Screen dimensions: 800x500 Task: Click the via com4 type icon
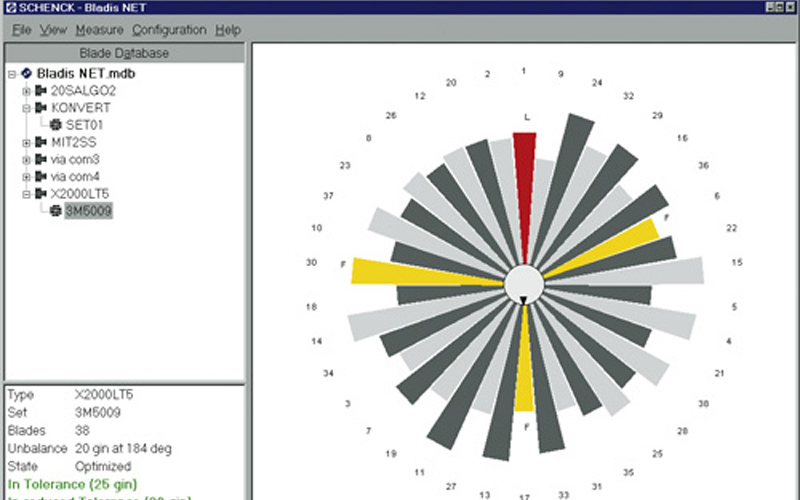tap(41, 177)
